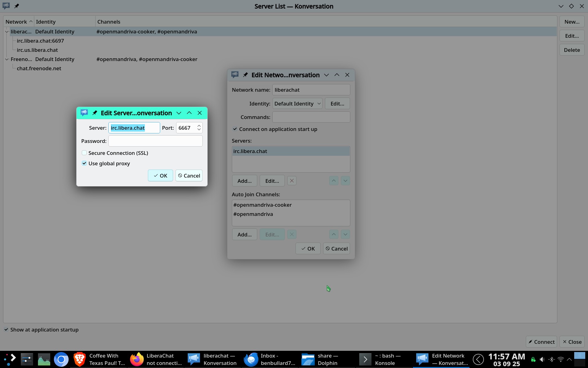This screenshot has width=588, height=368.
Task: Open Thunderbird Inbox from taskbar
Action: pos(269,359)
